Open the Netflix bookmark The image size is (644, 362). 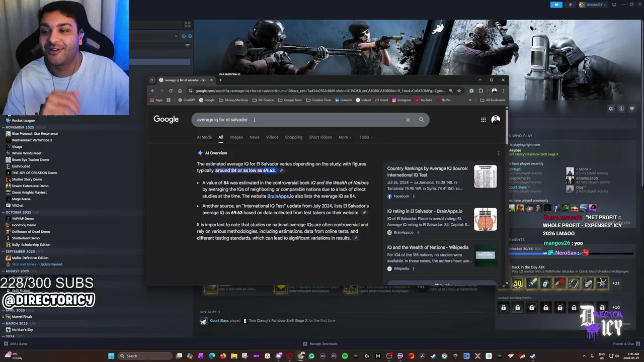pos(444,100)
